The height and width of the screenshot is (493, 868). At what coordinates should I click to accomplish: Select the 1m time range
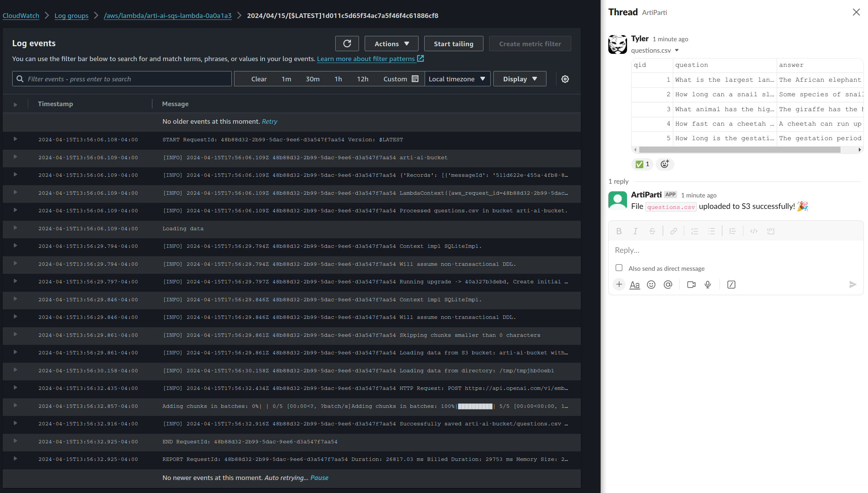286,79
